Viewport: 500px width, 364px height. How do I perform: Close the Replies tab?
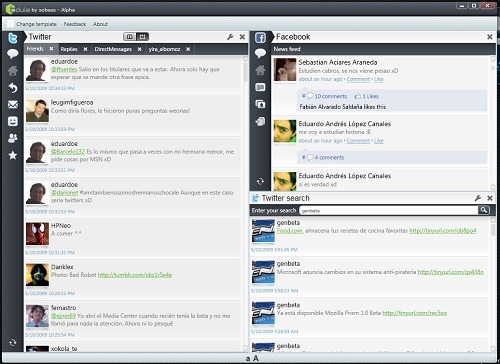[x=85, y=49]
